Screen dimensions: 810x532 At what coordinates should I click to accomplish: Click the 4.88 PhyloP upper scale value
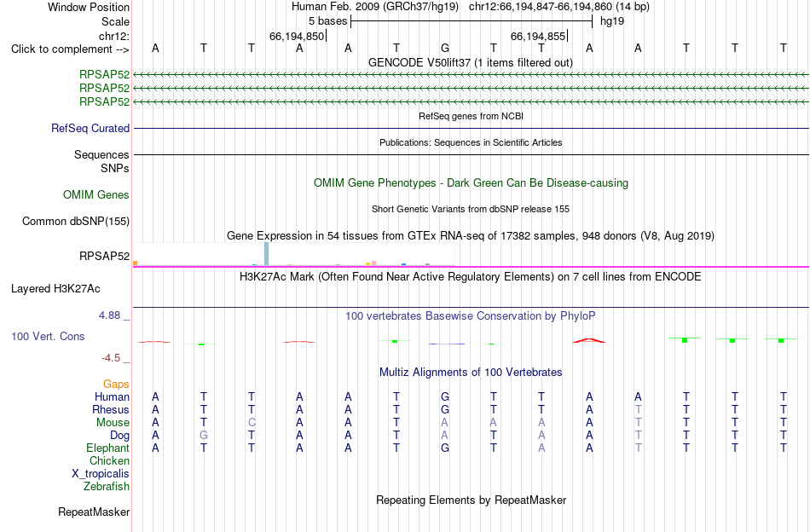pos(109,315)
